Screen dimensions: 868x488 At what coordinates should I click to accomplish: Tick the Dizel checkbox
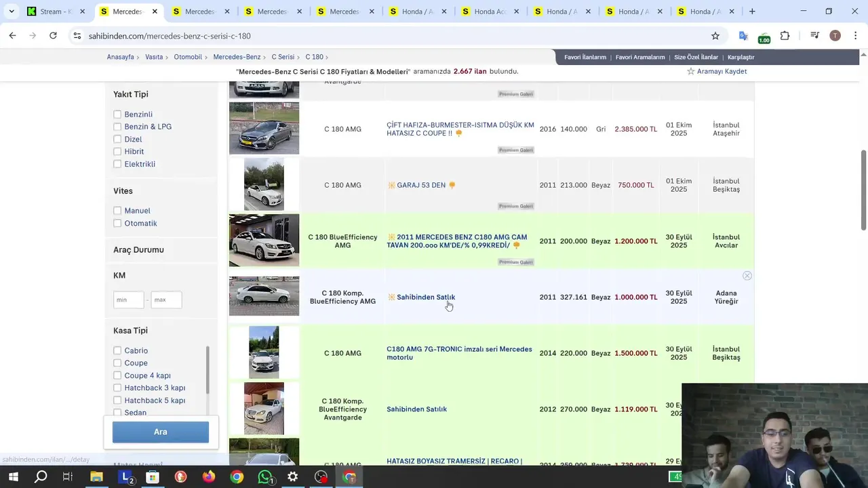[117, 139]
